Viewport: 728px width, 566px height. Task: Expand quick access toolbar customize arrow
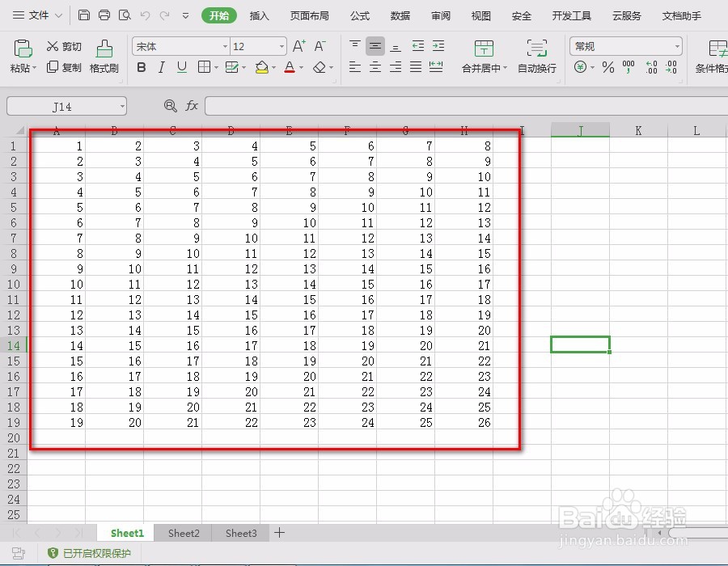coord(185,16)
